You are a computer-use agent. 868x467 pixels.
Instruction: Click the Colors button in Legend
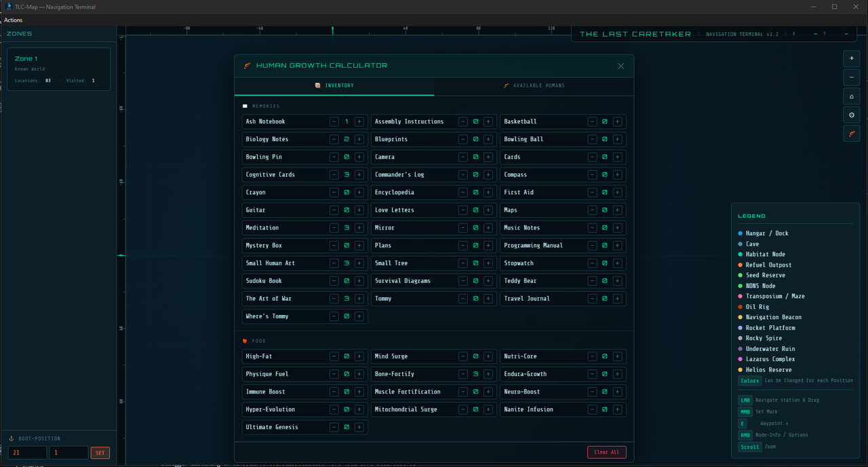click(x=750, y=381)
